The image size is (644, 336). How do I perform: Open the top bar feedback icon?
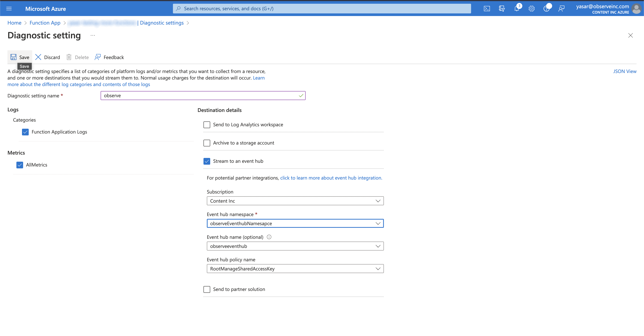coord(561,9)
